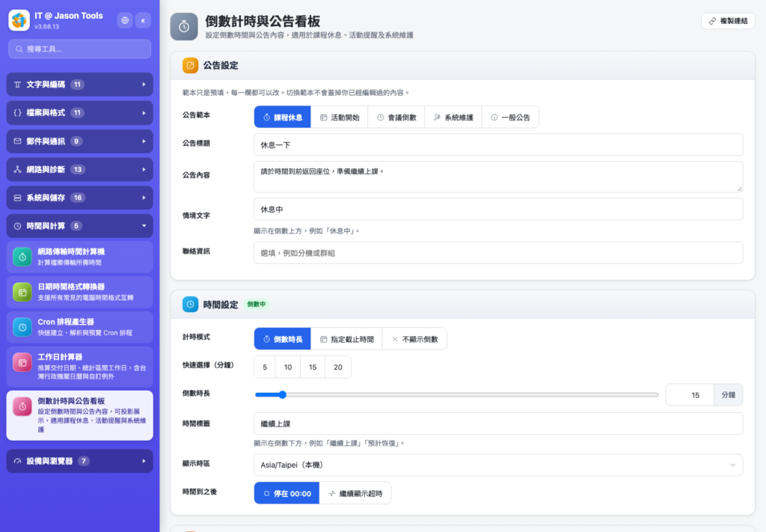Open the Cron 排程產生器 tool

(79, 327)
